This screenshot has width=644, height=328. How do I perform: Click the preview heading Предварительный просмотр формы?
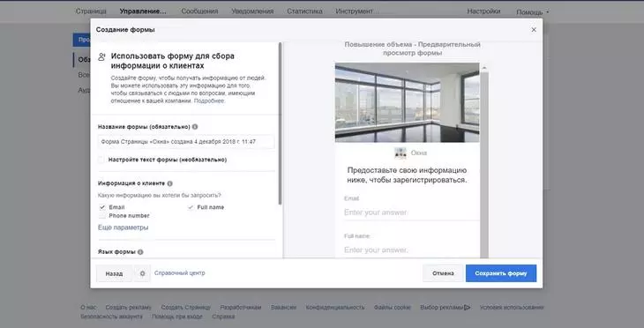click(x=412, y=48)
